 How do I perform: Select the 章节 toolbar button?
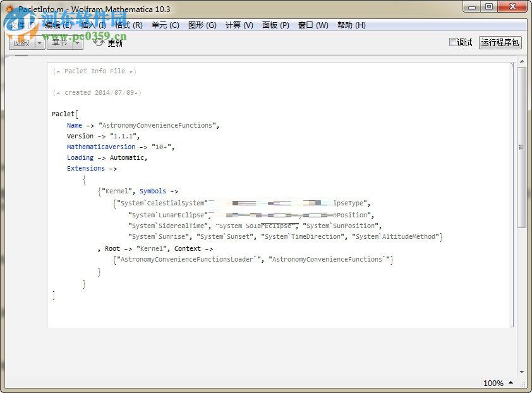(61, 42)
